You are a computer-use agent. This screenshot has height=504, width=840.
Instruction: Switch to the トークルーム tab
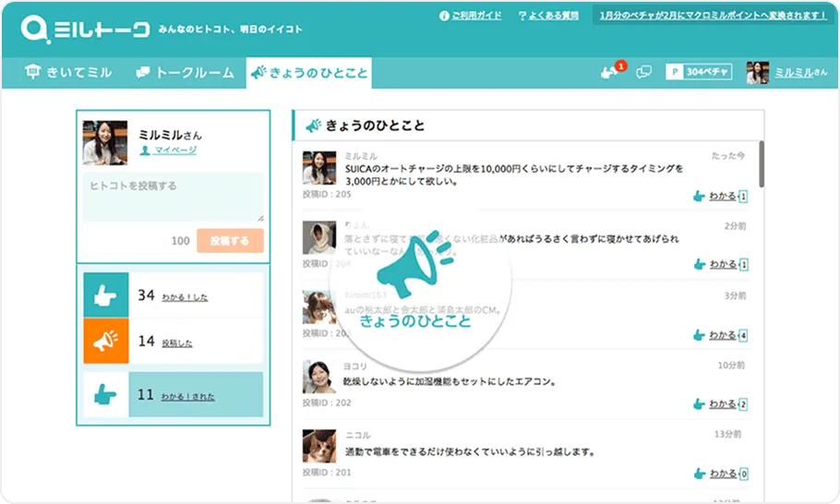coord(185,73)
